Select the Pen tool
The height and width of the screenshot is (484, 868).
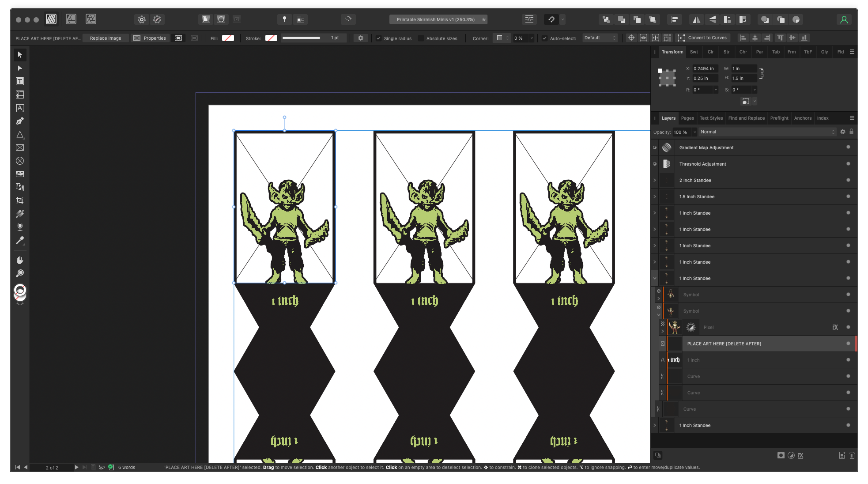click(x=20, y=121)
